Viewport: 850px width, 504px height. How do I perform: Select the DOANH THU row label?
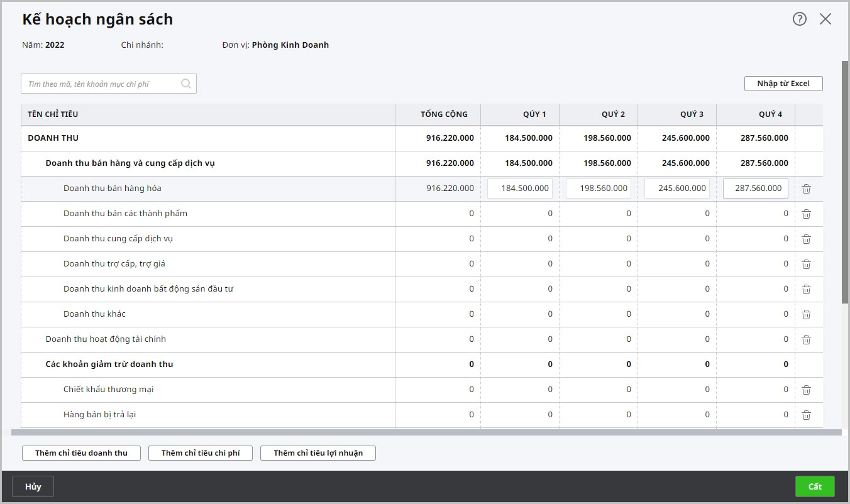(x=53, y=138)
